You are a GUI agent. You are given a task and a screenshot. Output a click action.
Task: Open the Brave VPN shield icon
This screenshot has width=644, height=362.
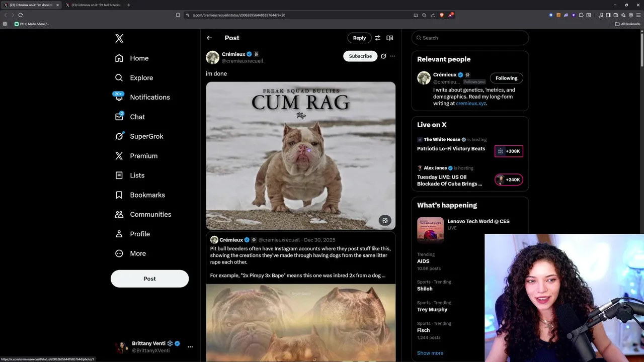(631, 15)
